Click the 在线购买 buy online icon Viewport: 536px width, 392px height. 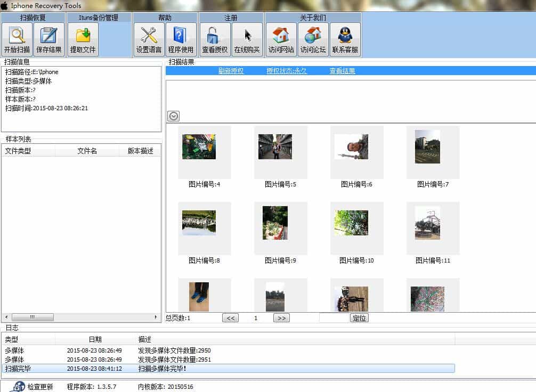[247, 39]
